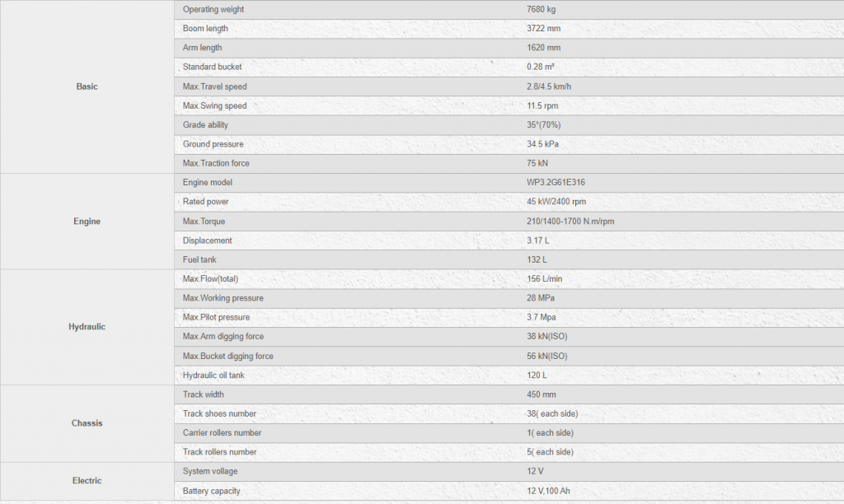Select the Grade ability 35°(70%) value
This screenshot has width=844, height=504.
[x=544, y=125]
